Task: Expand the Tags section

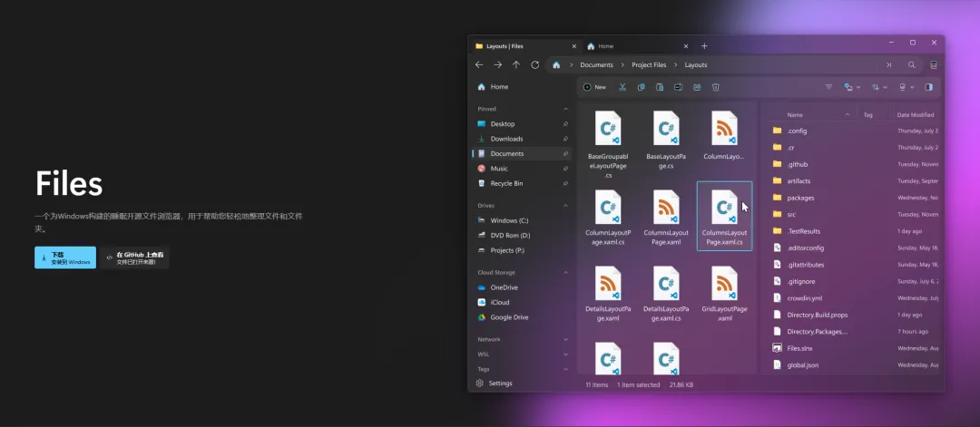Action: click(x=565, y=370)
